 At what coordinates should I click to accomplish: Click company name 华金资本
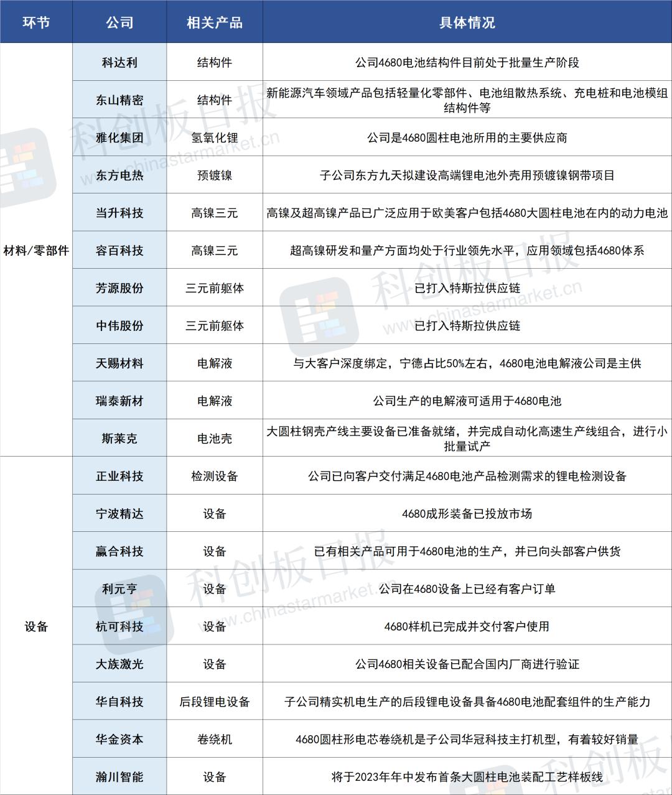pos(119,739)
